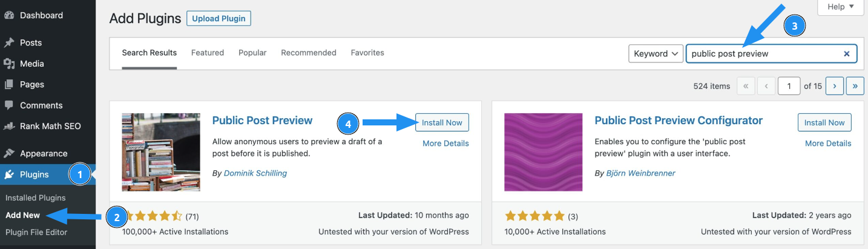The image size is (868, 249).
Task: Open the Appearance paintbrush icon
Action: pyautogui.click(x=9, y=153)
